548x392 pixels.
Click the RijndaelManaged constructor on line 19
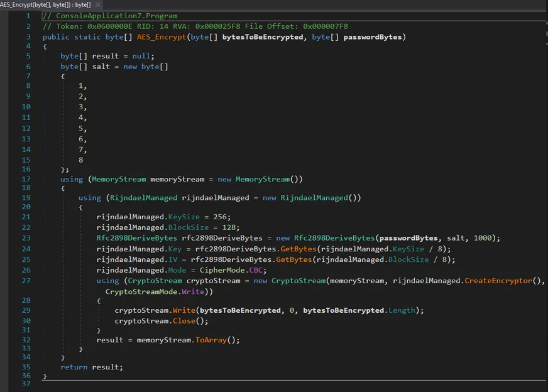coord(314,198)
